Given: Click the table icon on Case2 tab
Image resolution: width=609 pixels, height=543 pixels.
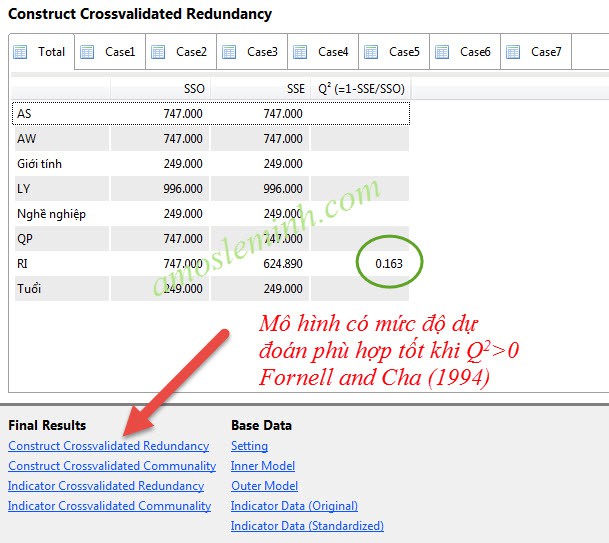Looking at the screenshot, I should click(159, 52).
